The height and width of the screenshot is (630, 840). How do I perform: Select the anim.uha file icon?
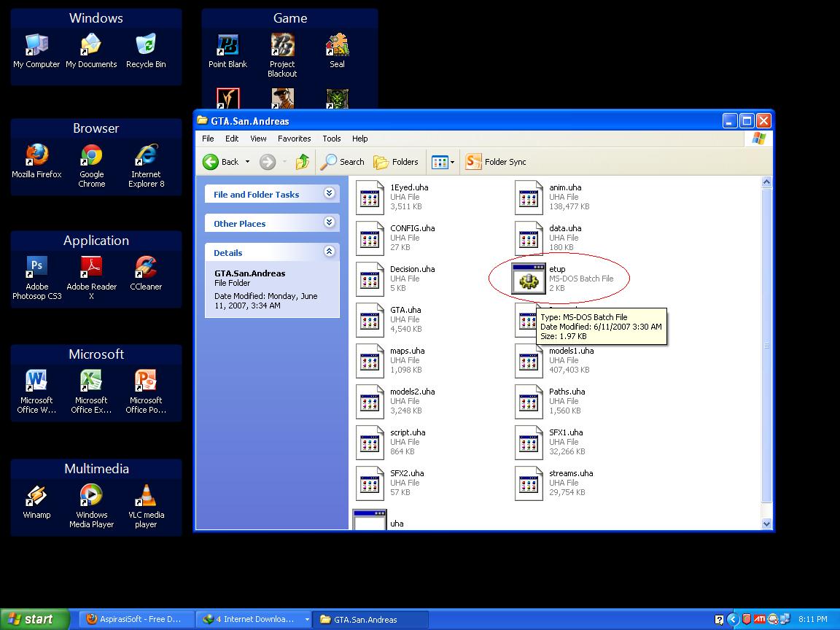529,198
